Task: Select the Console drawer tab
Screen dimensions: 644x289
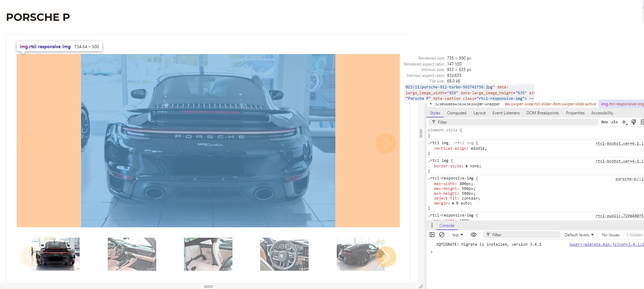Action: pyautogui.click(x=447, y=226)
